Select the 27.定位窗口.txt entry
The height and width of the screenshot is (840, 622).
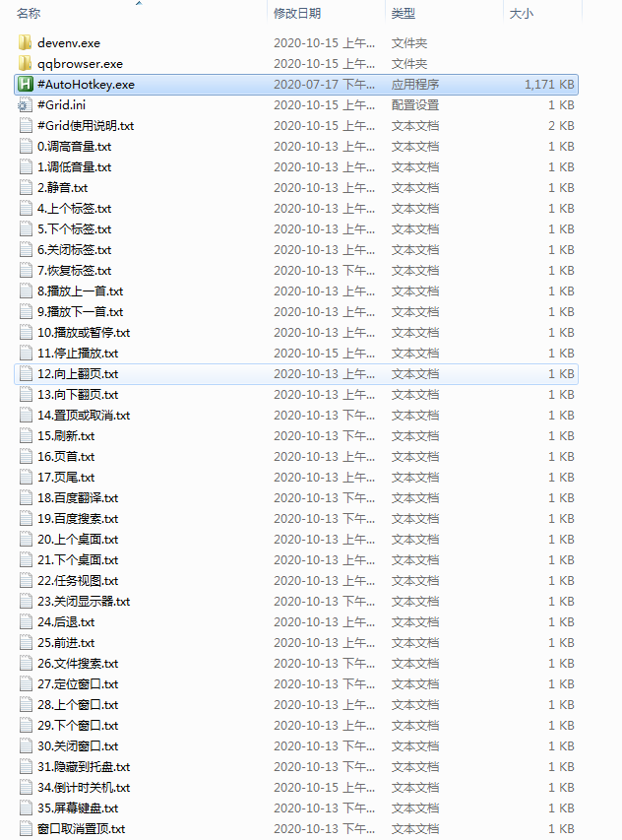coord(296,684)
